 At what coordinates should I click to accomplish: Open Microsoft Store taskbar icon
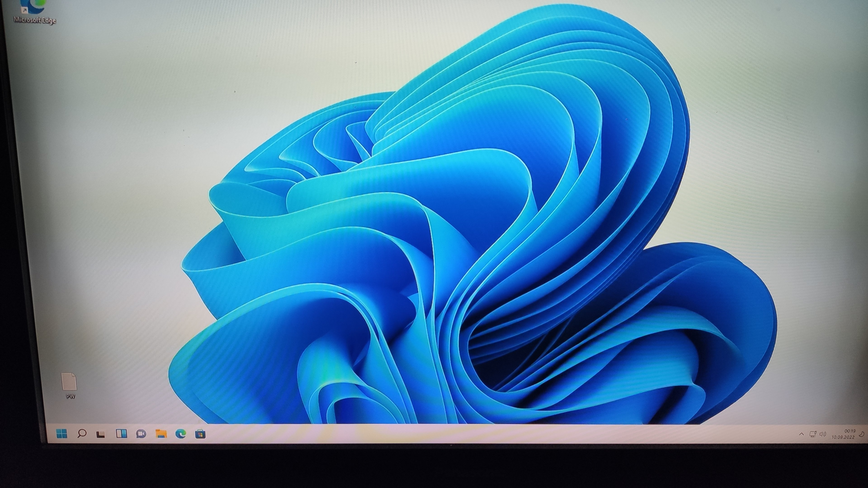200,434
